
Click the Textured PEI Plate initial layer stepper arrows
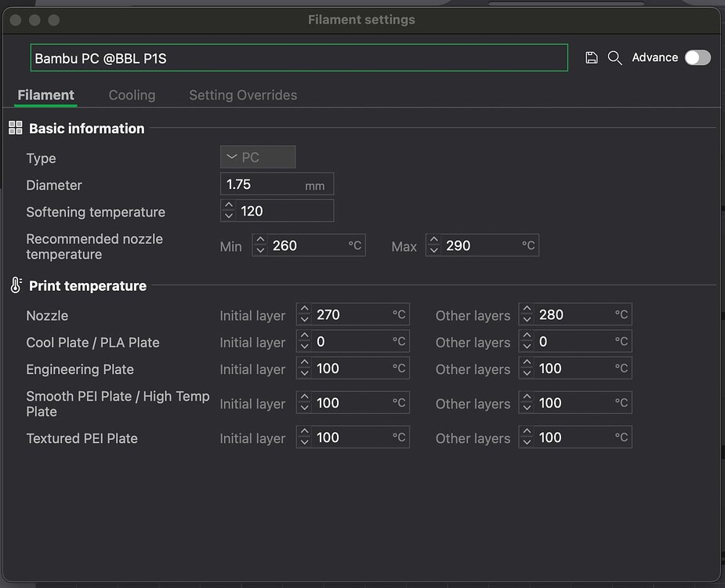point(305,437)
